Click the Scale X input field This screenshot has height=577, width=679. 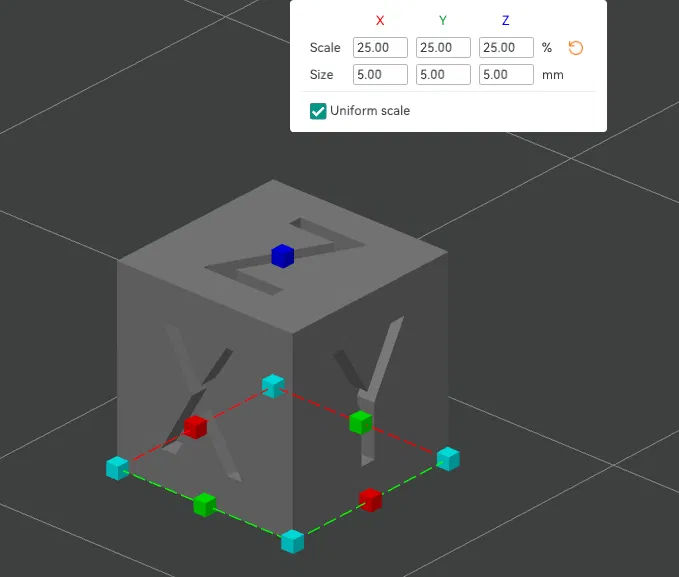point(380,47)
